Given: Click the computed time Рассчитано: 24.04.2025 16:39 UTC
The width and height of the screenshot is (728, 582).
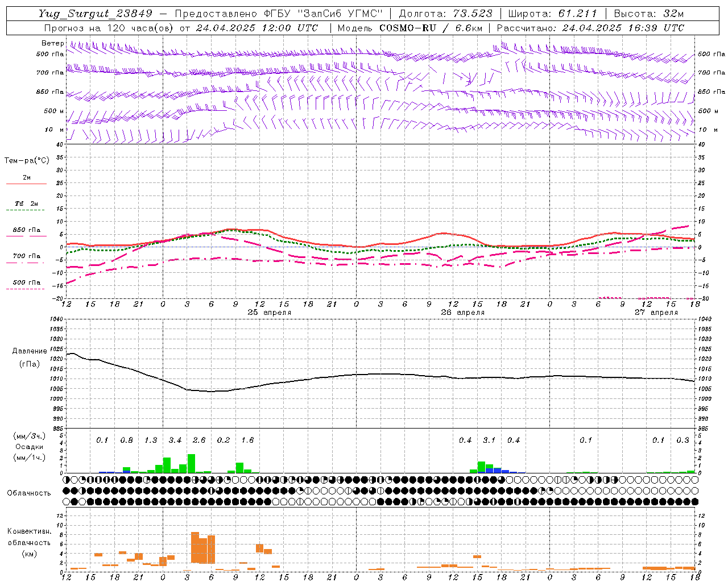Looking at the screenshot, I should pos(590,28).
